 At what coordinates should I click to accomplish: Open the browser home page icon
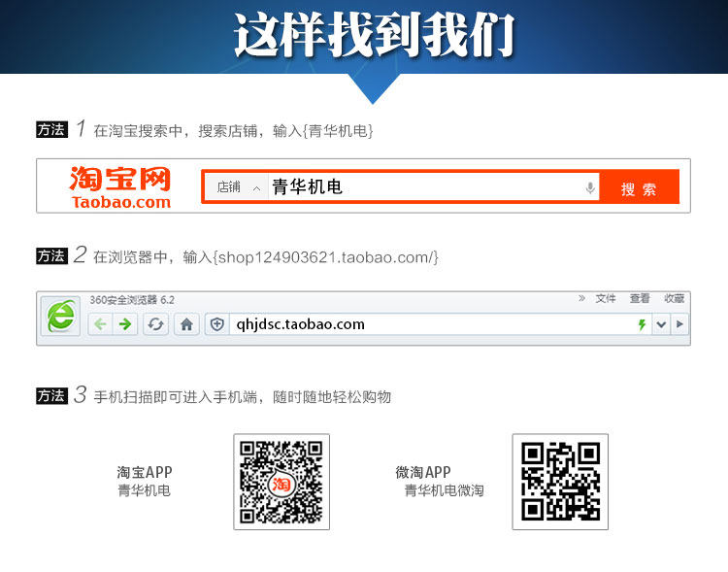[x=186, y=323]
